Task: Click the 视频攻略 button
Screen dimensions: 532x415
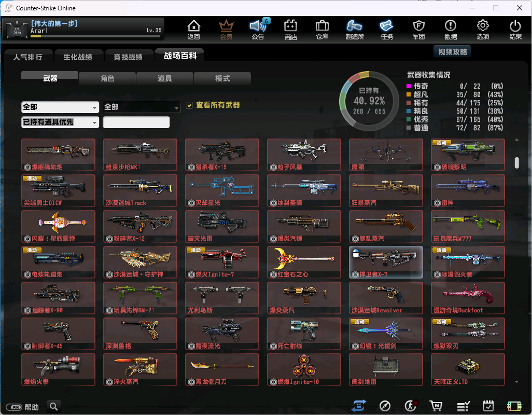Action: tap(452, 52)
